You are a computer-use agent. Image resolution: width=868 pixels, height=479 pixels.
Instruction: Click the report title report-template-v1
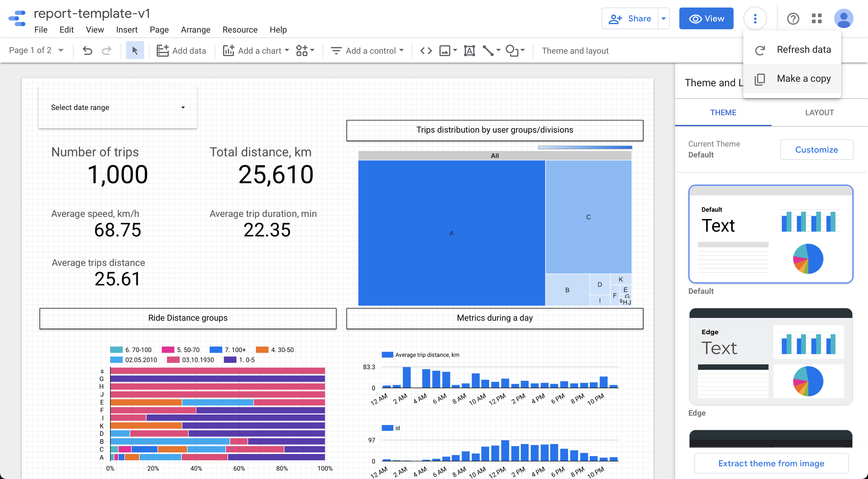(92, 14)
